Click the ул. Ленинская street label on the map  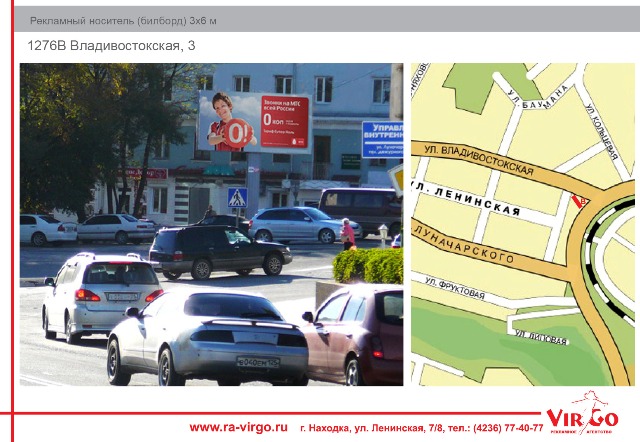click(468, 199)
